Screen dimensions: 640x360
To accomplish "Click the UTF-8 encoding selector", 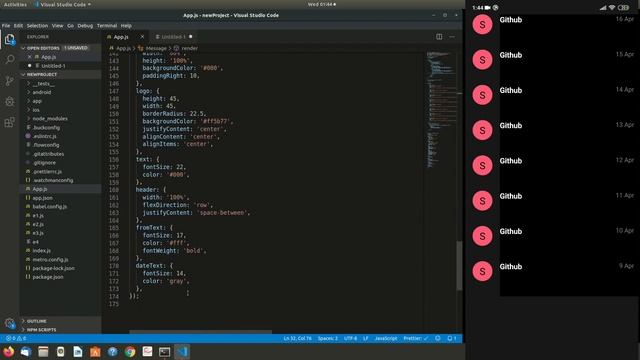I will (x=350, y=338).
